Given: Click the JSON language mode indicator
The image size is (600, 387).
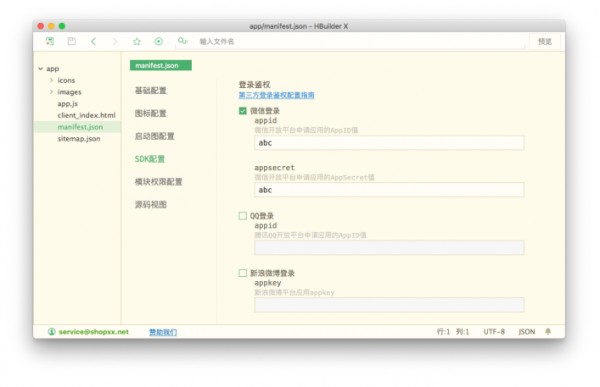Looking at the screenshot, I should click(527, 332).
